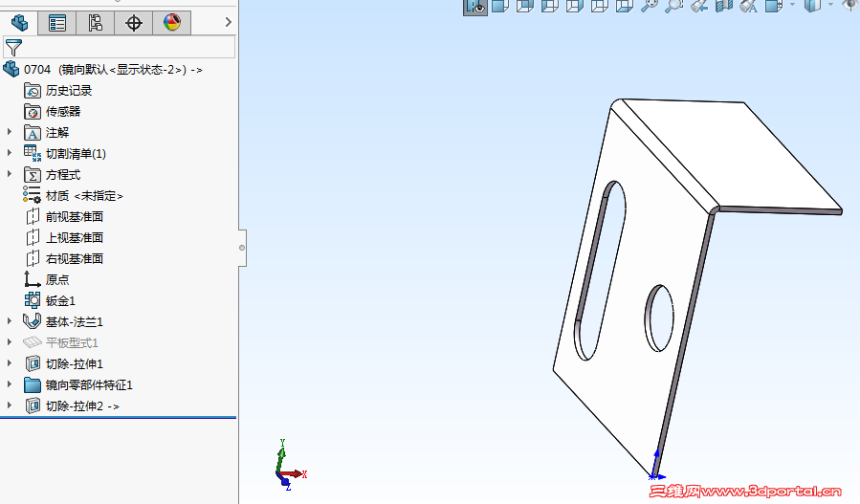Viewport: 860px width, 504px height.
Task: Open the View Orientation dropdown arrow
Action: [x=792, y=5]
